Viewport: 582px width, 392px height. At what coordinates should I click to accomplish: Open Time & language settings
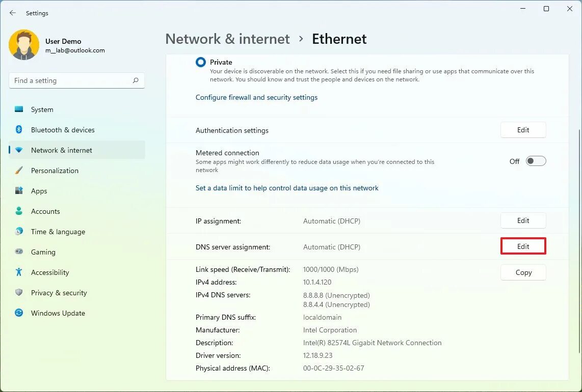(58, 232)
